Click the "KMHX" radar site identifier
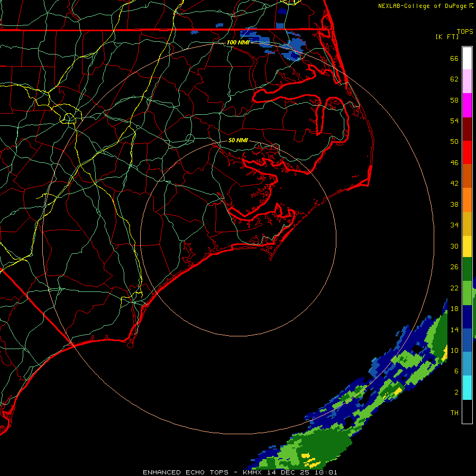 (253, 472)
